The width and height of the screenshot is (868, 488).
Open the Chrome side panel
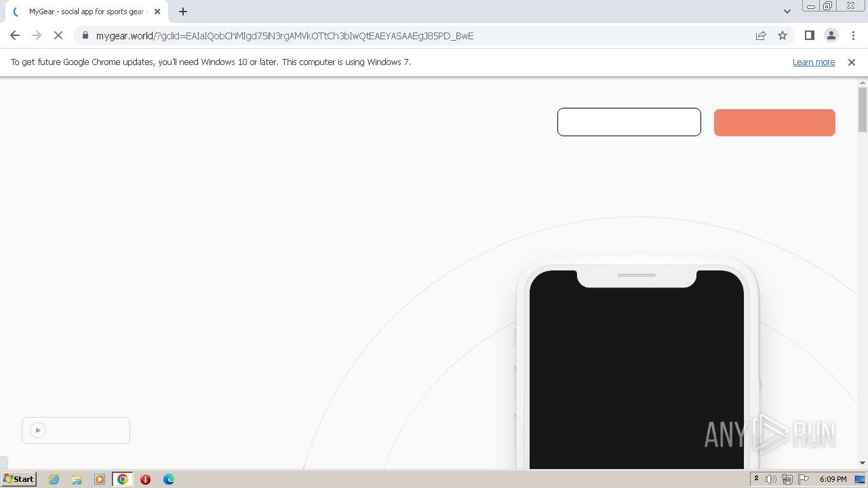809,36
